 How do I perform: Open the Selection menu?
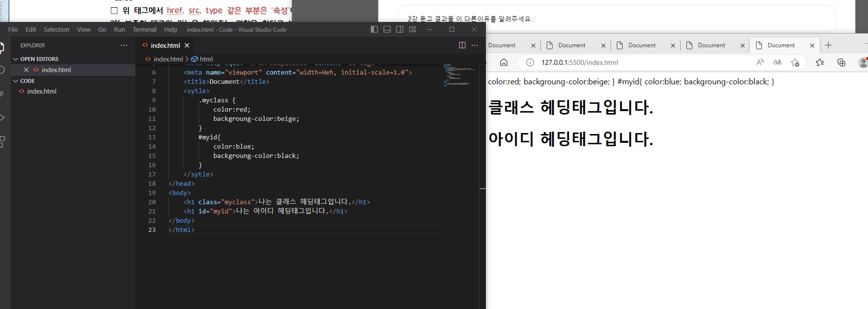point(56,29)
